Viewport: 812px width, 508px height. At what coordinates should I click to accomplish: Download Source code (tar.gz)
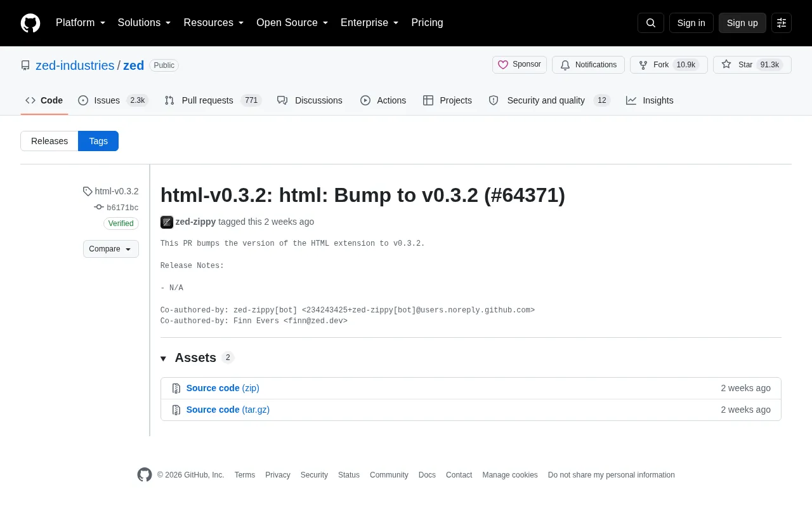click(228, 410)
